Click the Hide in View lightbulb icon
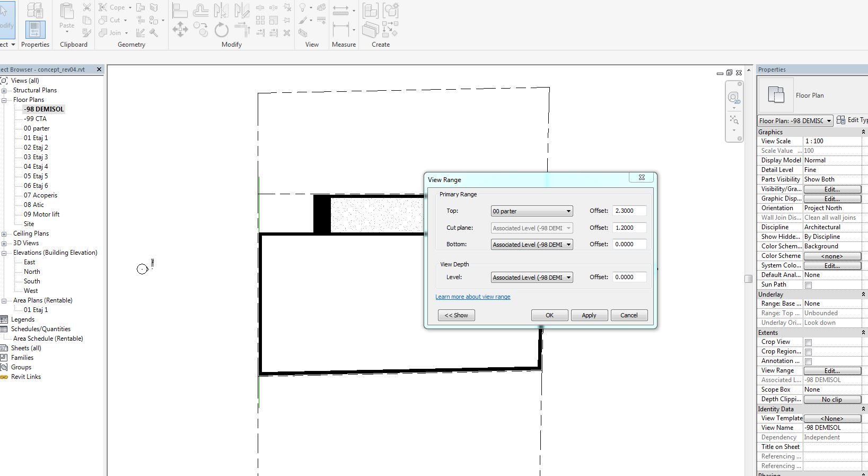868x476 pixels. [303, 7]
